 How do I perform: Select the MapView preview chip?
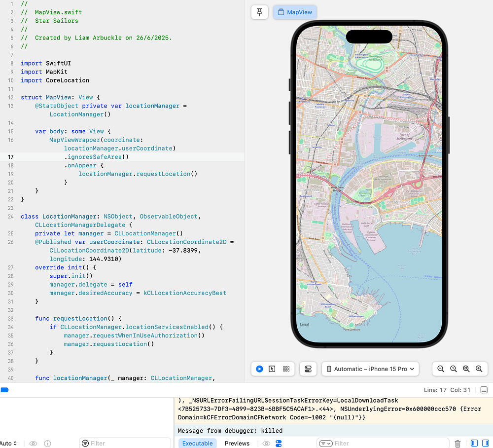tap(295, 12)
